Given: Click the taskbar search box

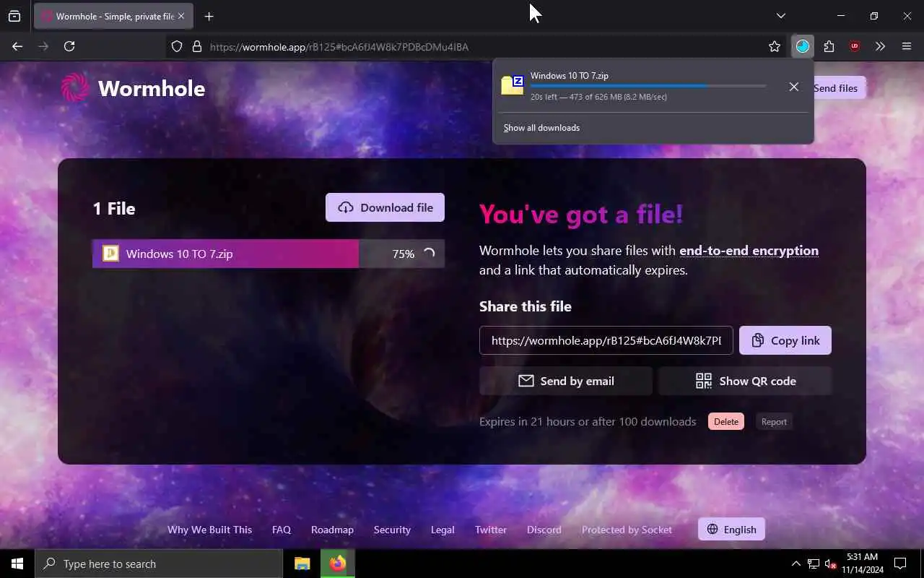Looking at the screenshot, I should 159,564.
